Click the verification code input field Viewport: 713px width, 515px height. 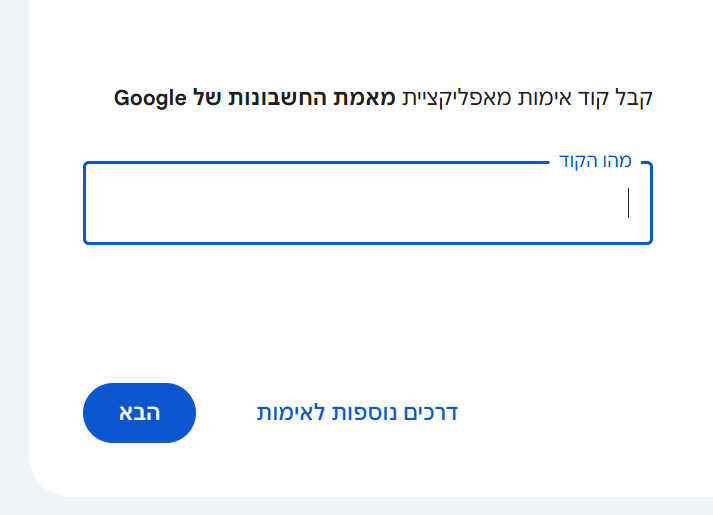tap(366, 204)
